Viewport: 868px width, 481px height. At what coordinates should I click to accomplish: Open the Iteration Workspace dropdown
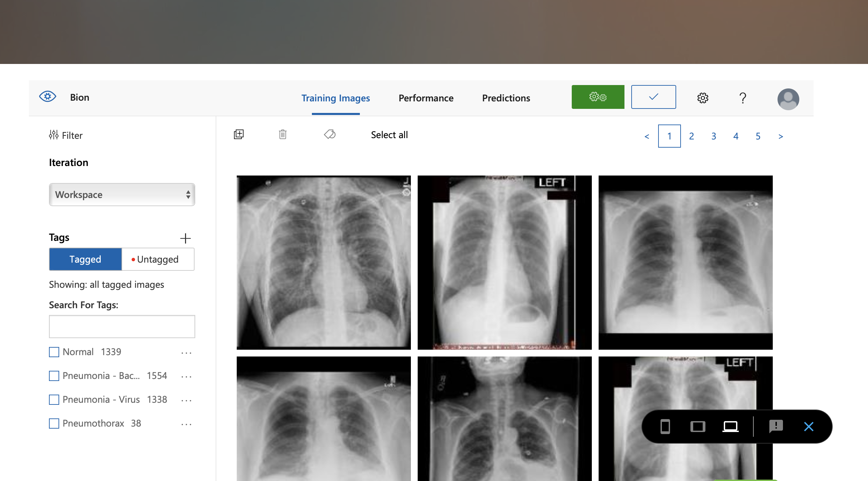click(x=122, y=195)
